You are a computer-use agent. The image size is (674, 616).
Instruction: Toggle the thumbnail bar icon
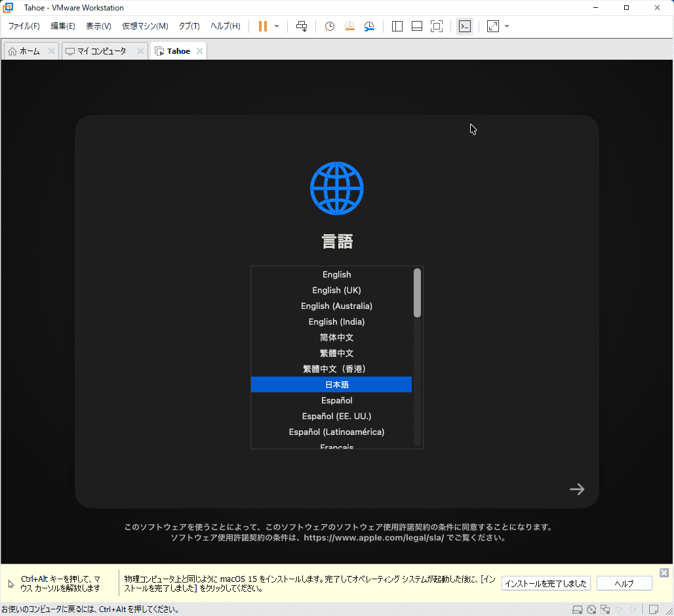[x=417, y=26]
